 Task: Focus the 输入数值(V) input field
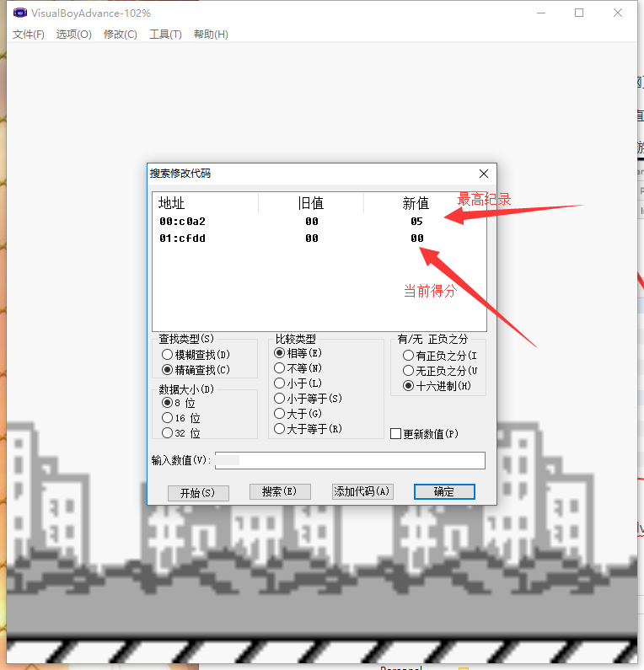click(x=350, y=461)
